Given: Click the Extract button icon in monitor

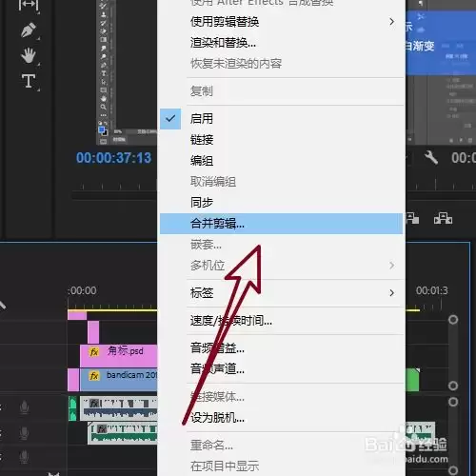Looking at the screenshot, I should pos(443,218).
